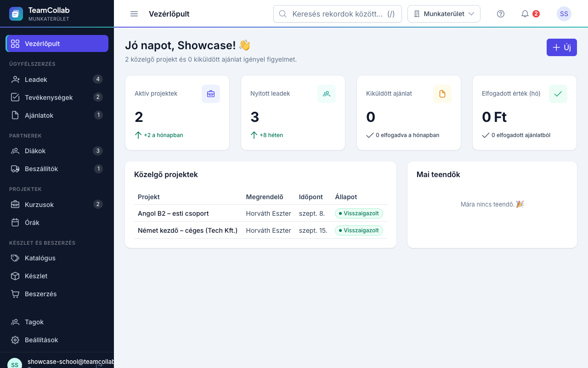Open Vezérlőpult in the sidebar

click(57, 44)
